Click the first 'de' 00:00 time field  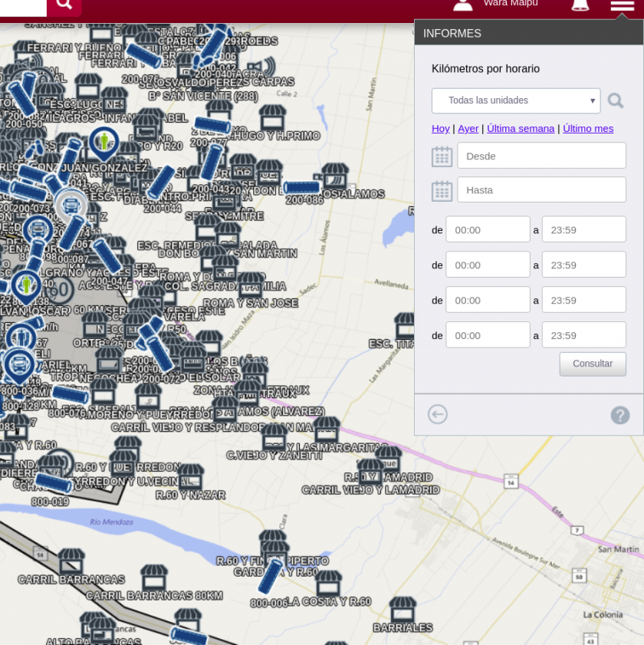coord(488,229)
